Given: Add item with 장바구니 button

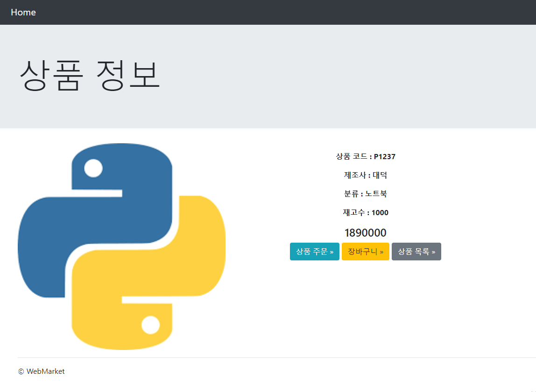Looking at the screenshot, I should click(366, 252).
